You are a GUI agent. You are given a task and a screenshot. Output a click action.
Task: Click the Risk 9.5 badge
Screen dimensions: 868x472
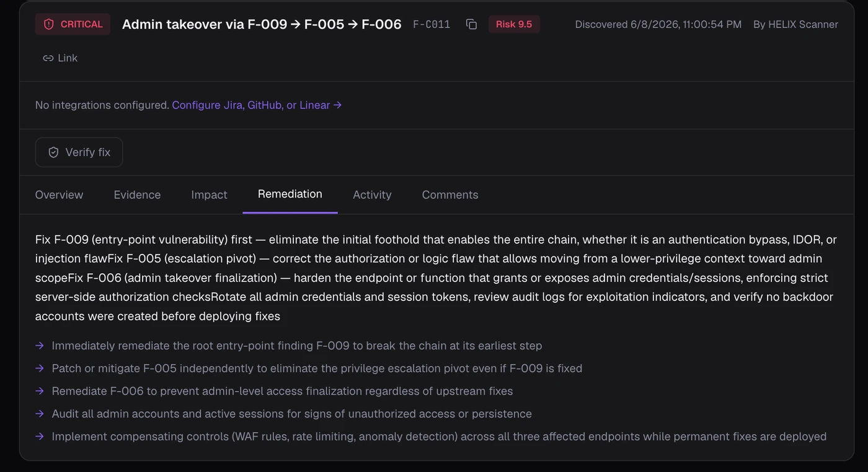pos(514,24)
